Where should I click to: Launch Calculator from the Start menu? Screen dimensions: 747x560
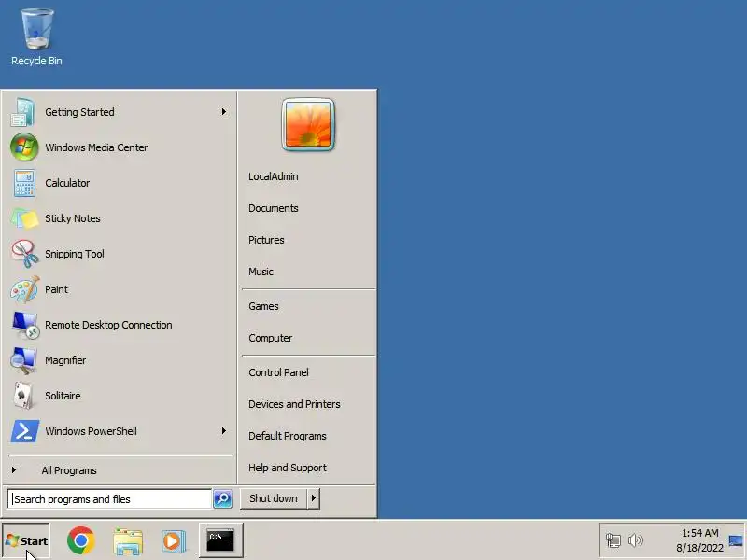(x=120, y=183)
